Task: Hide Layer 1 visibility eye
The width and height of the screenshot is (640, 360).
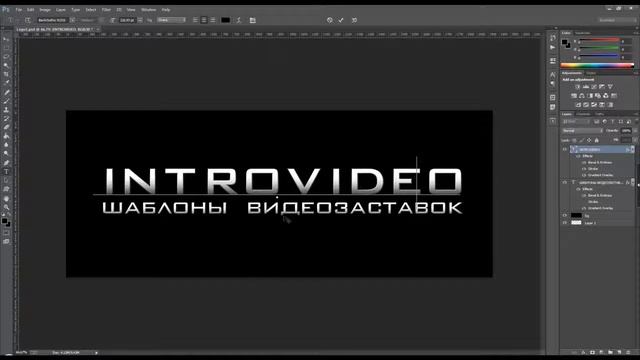Action: [x=565, y=223]
